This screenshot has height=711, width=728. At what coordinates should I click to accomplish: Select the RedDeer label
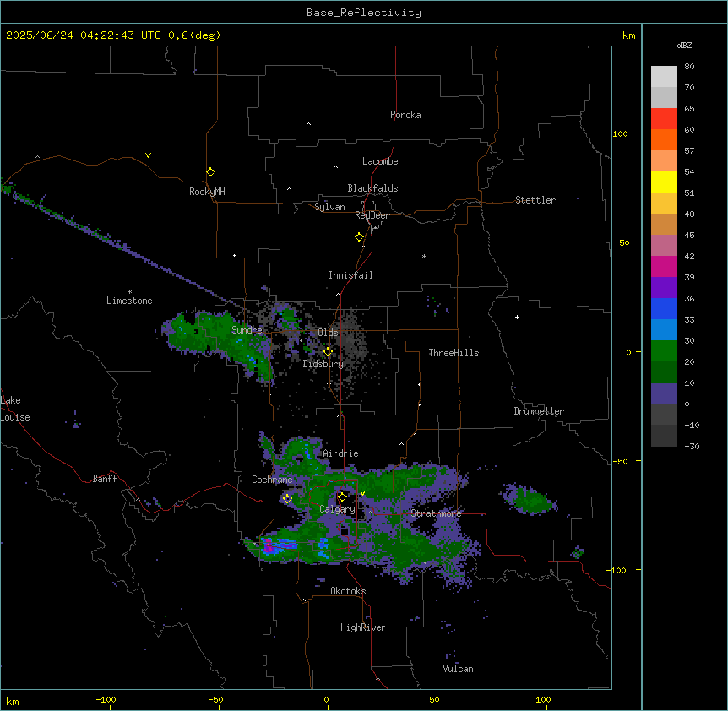click(x=372, y=215)
